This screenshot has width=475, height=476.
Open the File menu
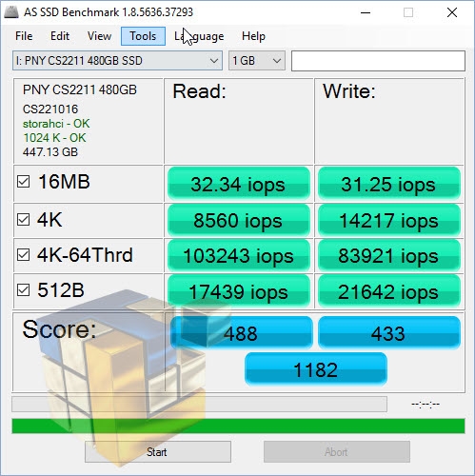tap(24, 36)
